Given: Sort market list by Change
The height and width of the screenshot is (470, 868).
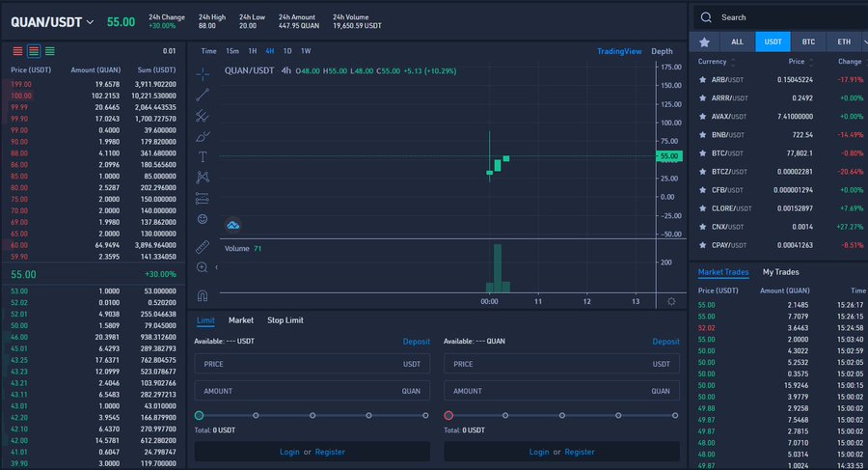Looking at the screenshot, I should (850, 62).
